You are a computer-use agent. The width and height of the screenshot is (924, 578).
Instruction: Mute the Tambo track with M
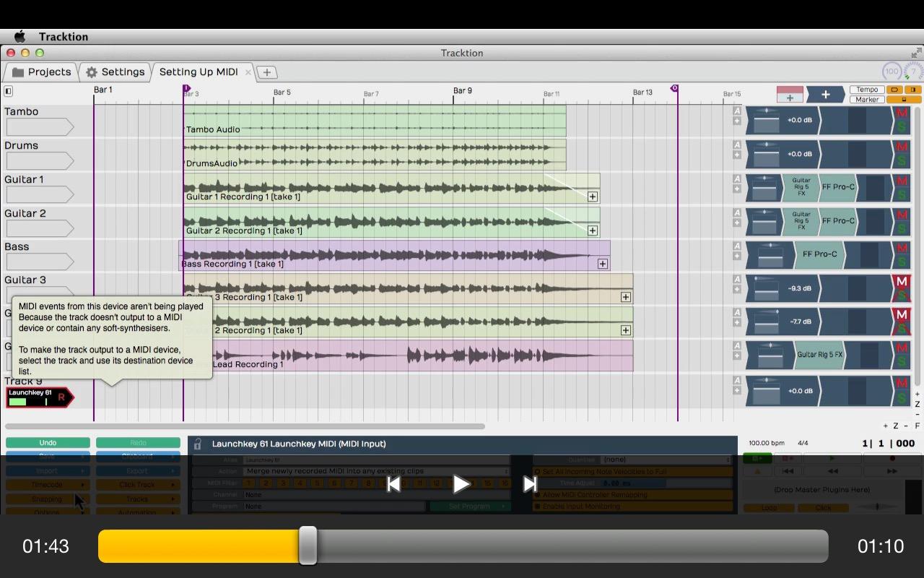click(901, 113)
